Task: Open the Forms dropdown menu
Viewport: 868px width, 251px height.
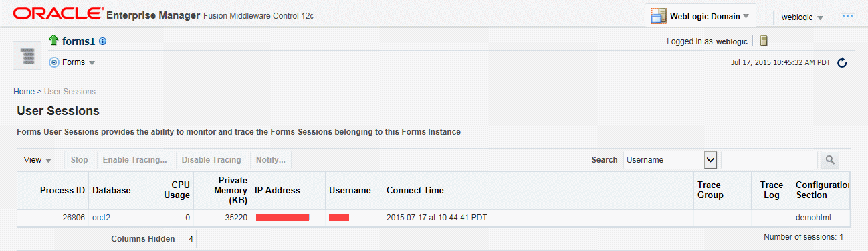Action: click(x=78, y=62)
